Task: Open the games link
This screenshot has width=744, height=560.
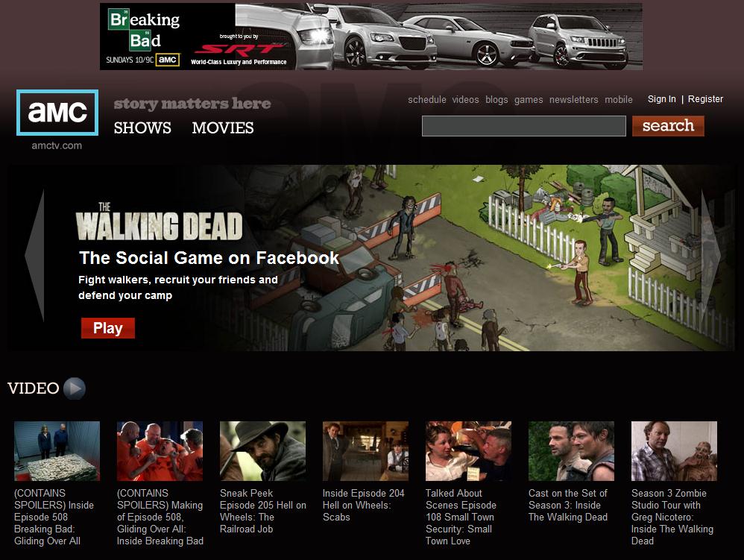Action: [529, 100]
